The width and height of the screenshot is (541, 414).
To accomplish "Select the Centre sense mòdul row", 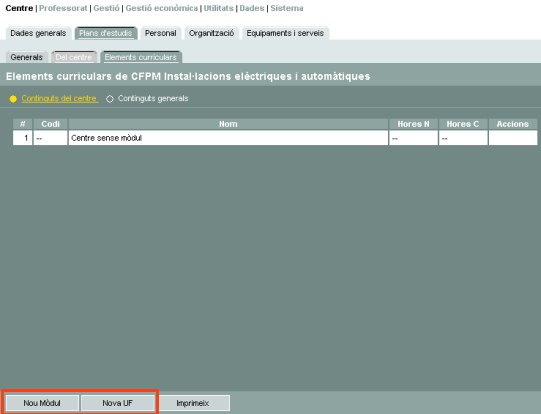I will (x=275, y=138).
